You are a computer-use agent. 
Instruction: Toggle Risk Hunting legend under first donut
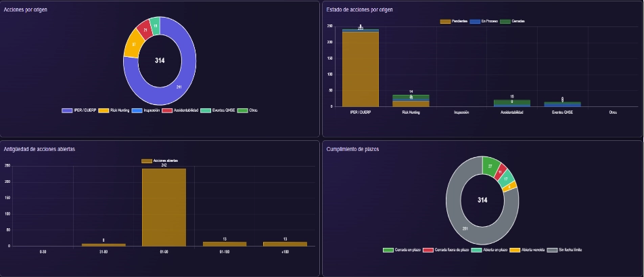[x=114, y=110]
